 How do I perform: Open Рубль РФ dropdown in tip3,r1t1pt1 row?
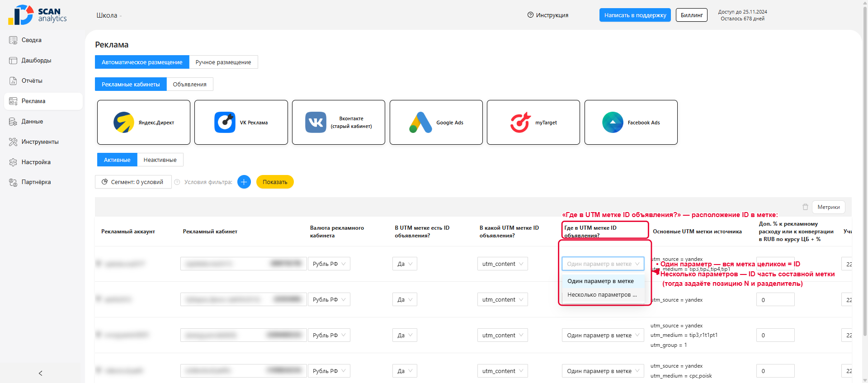[329, 335]
